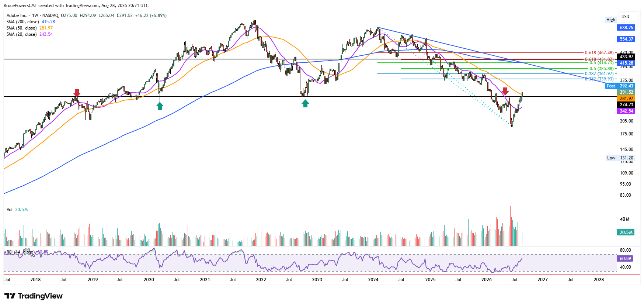Click the 83.00 price scale label
The height and width of the screenshot is (307, 644).
click(x=626, y=195)
